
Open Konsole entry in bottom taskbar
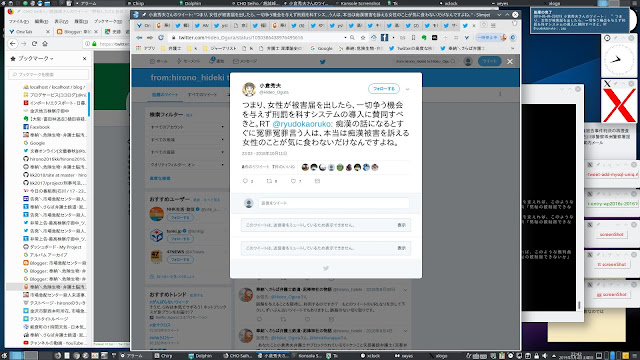click(308, 356)
